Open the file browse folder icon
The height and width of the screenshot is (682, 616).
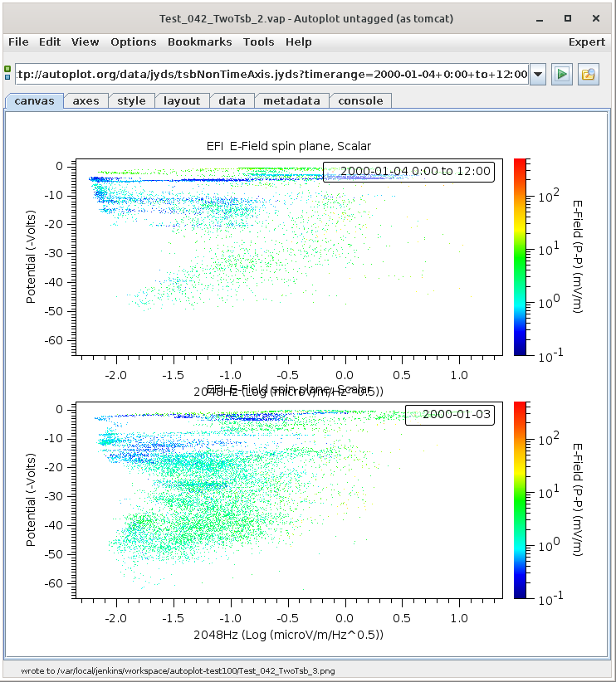589,74
